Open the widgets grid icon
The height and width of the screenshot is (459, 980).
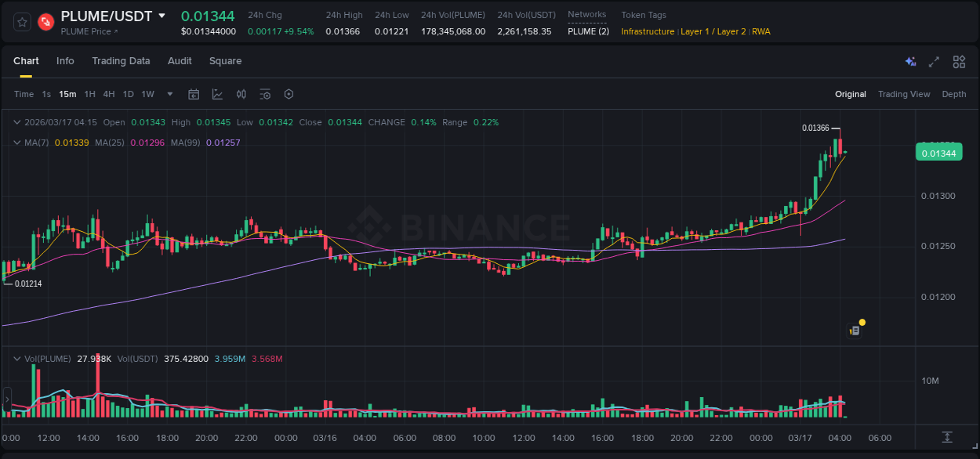959,61
